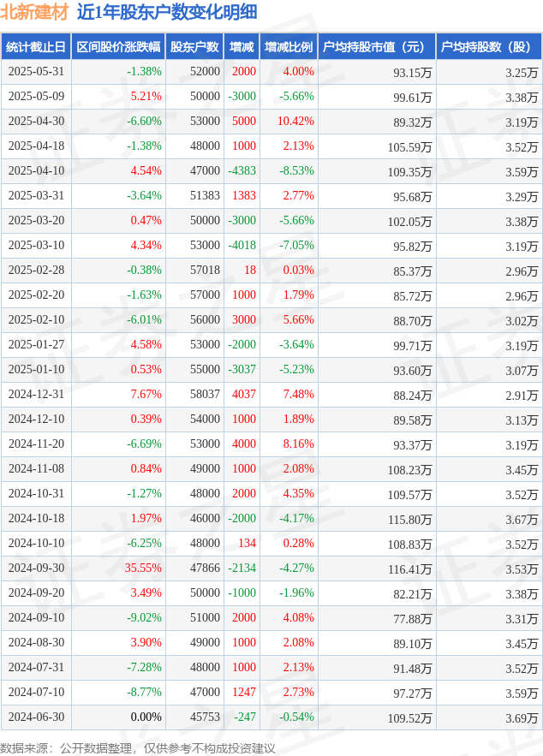Click the 数据来源 footer disclaimer text
Screen dimensions: 543x756
click(x=138, y=747)
